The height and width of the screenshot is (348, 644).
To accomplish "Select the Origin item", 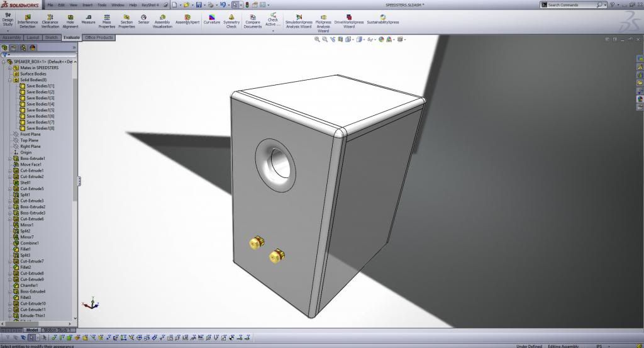I will [x=23, y=152].
